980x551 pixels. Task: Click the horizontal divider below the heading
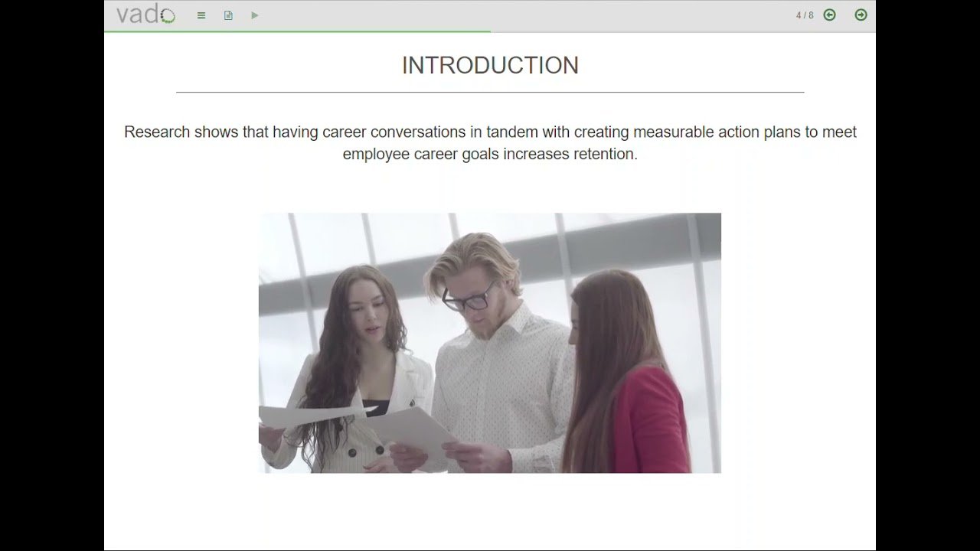click(490, 92)
